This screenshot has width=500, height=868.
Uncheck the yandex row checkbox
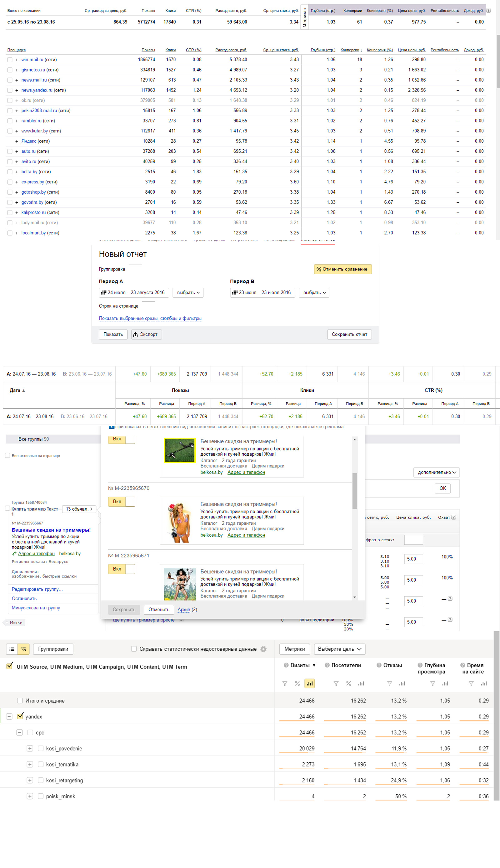pyautogui.click(x=20, y=716)
